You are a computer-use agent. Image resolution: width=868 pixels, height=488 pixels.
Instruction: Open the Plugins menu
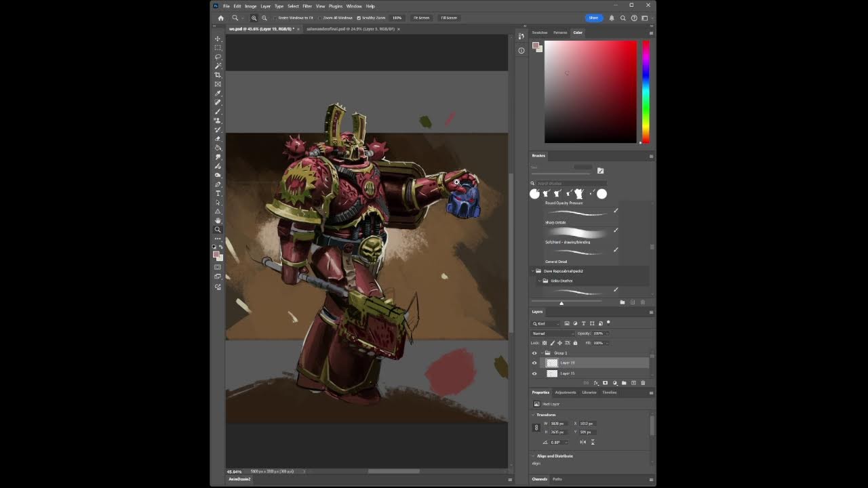pyautogui.click(x=336, y=6)
